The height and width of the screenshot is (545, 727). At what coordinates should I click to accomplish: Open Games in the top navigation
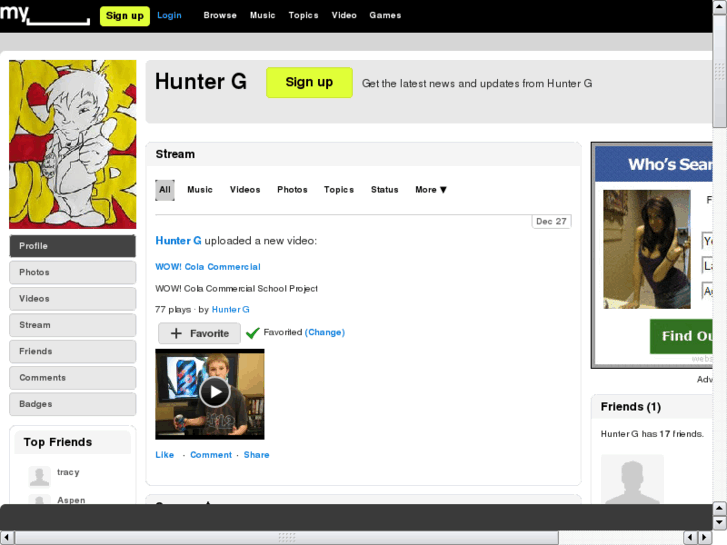click(385, 15)
